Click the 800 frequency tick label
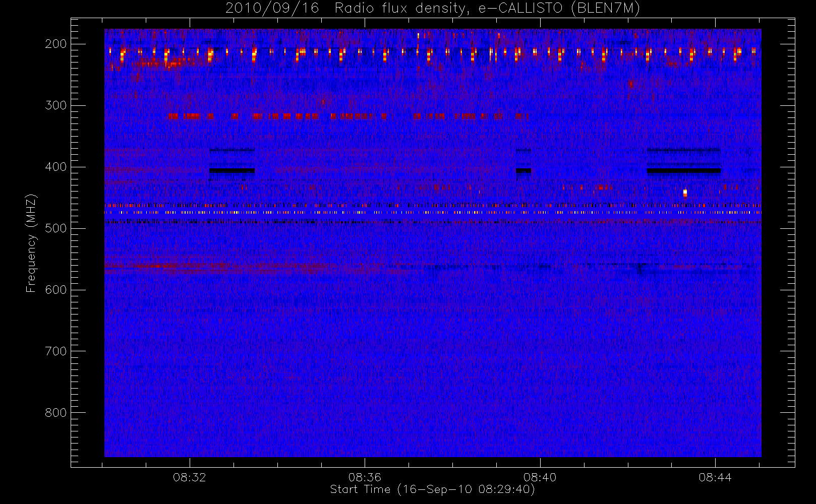 point(56,413)
